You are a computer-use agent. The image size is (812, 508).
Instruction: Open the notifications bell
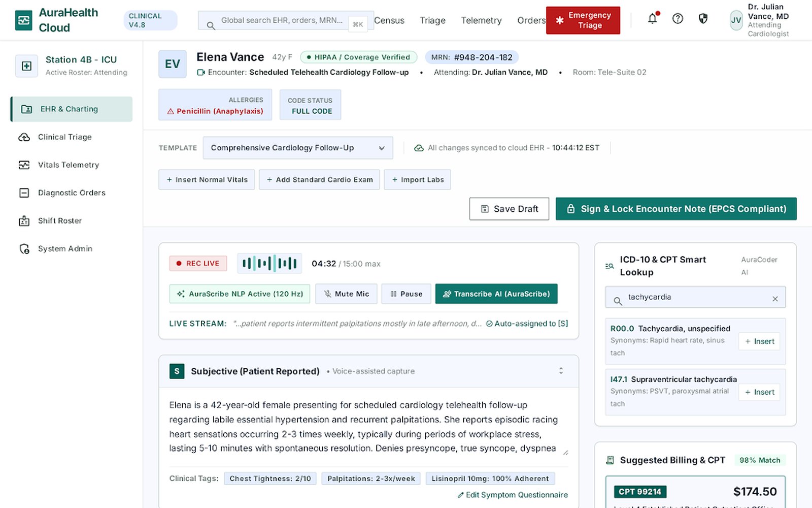pos(653,19)
